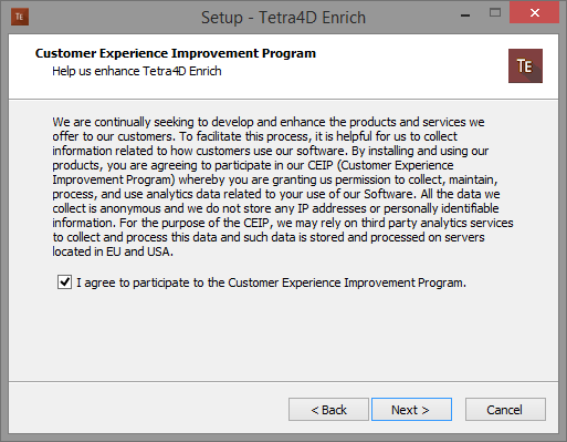The image size is (567, 442).
Task: Click the 'I agree to participate' label text
Action: pyautogui.click(x=271, y=282)
